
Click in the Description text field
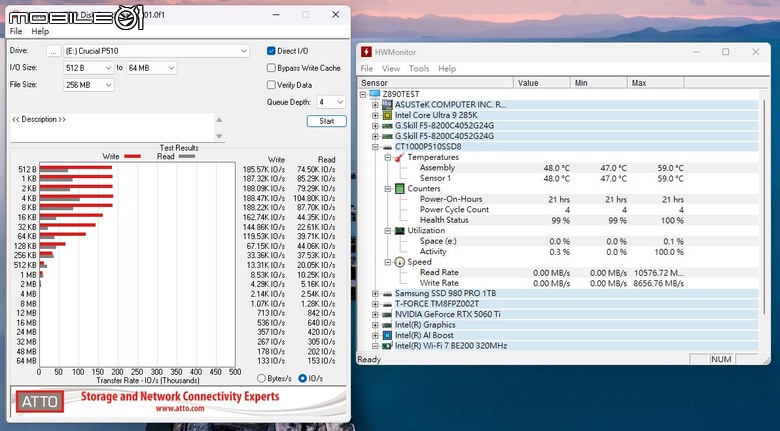[x=112, y=127]
